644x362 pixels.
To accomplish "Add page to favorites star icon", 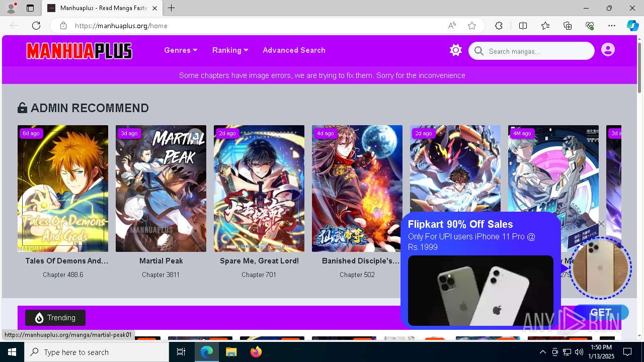I will click(x=472, y=26).
